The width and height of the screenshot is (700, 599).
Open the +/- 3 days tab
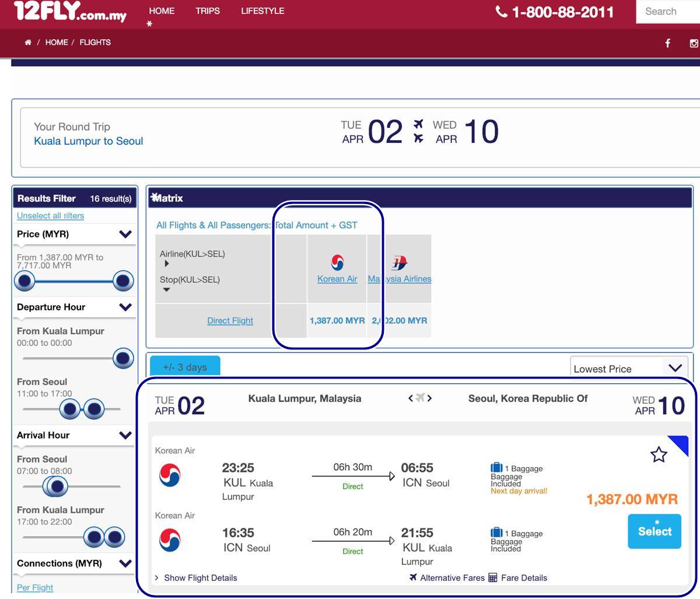(185, 366)
